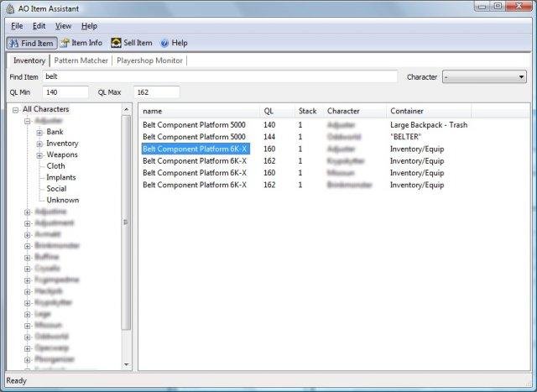Viewport: 537px width, 392px height.
Task: Expand the last fully visible character node
Action: tap(28, 360)
